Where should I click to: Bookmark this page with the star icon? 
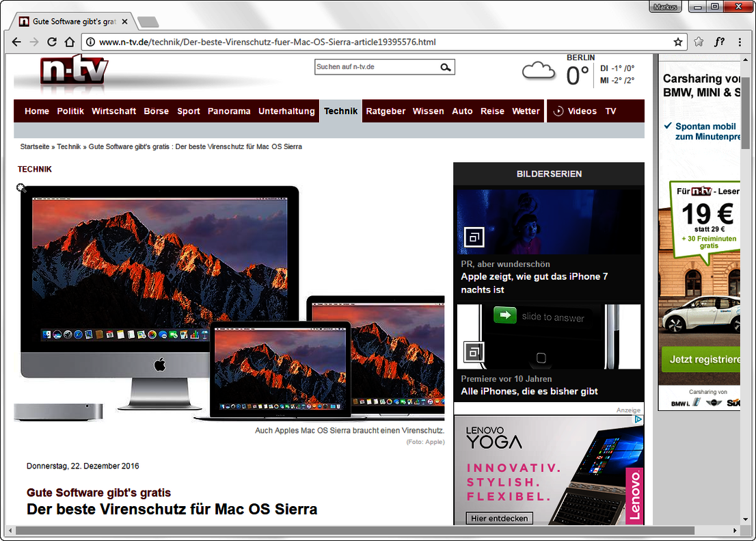(677, 42)
